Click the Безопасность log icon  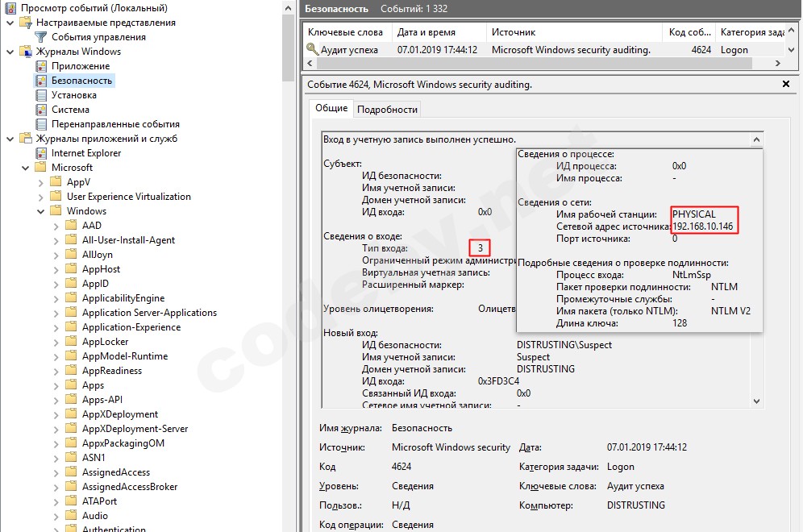41,81
